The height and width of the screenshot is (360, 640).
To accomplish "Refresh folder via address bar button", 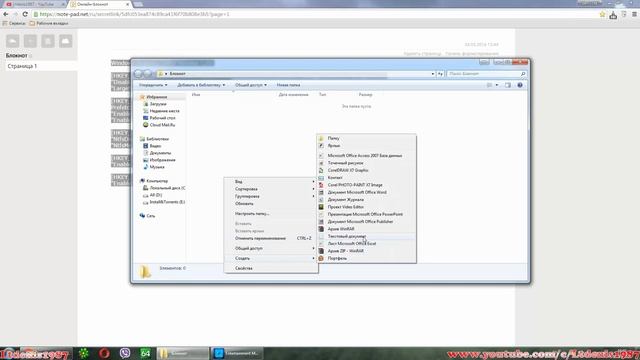I will [x=440, y=74].
